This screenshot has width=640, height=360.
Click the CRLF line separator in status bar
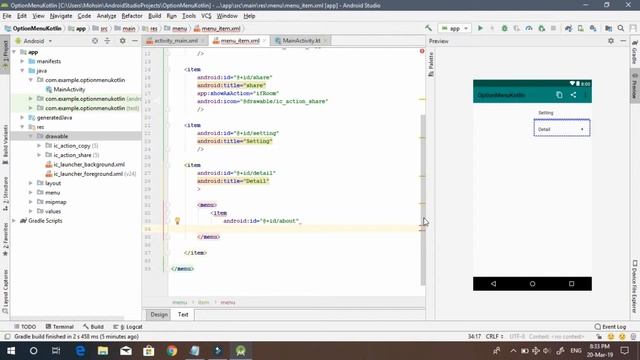tap(494, 337)
